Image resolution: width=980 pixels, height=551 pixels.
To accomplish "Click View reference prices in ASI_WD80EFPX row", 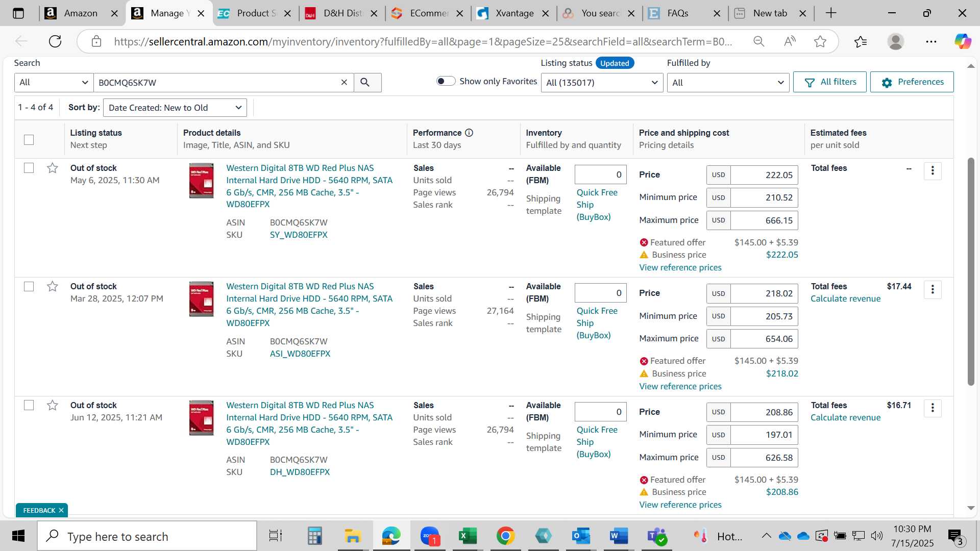I will pos(680,386).
